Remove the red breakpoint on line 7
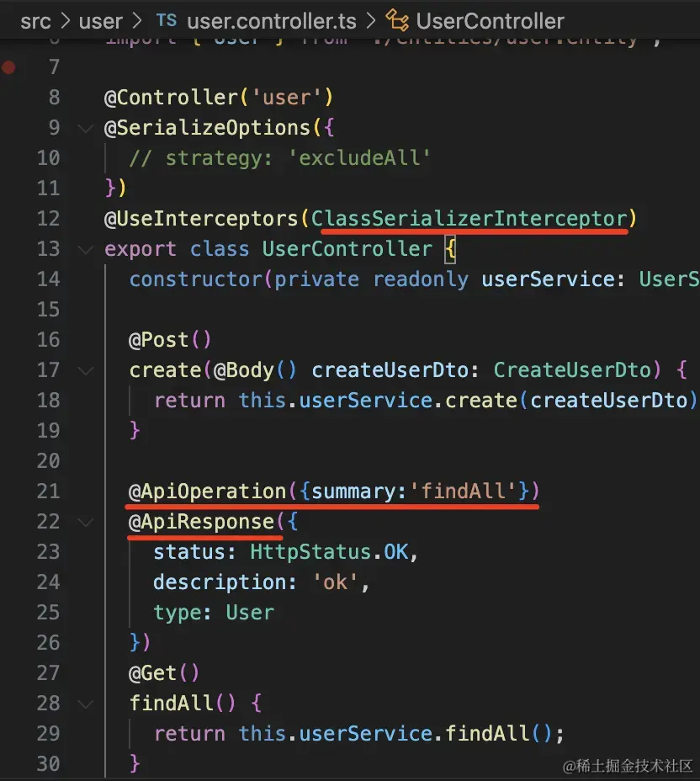The height and width of the screenshot is (781, 700). (x=8, y=67)
